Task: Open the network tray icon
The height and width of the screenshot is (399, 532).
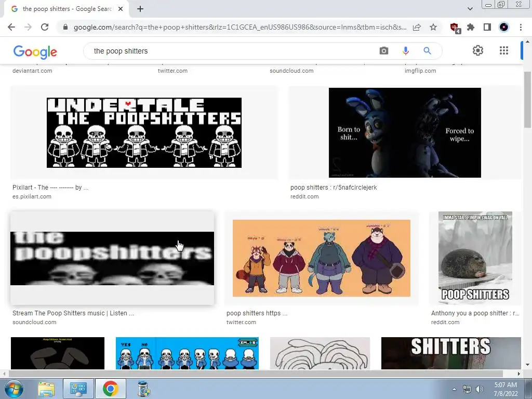Action: coord(467,389)
